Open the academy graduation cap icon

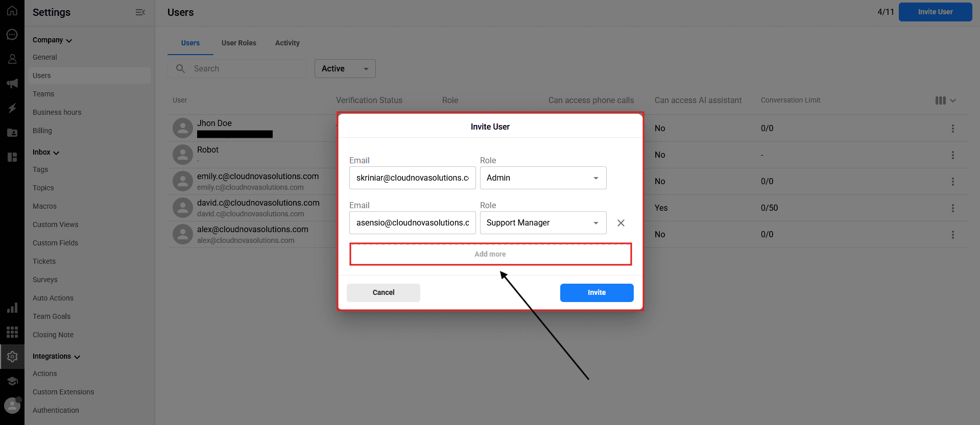(x=12, y=381)
